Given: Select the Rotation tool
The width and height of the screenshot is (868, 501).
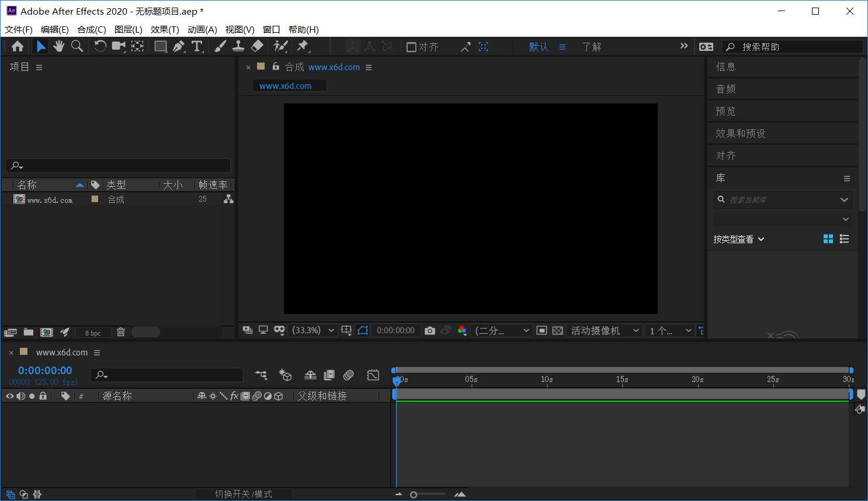Looking at the screenshot, I should pos(100,46).
